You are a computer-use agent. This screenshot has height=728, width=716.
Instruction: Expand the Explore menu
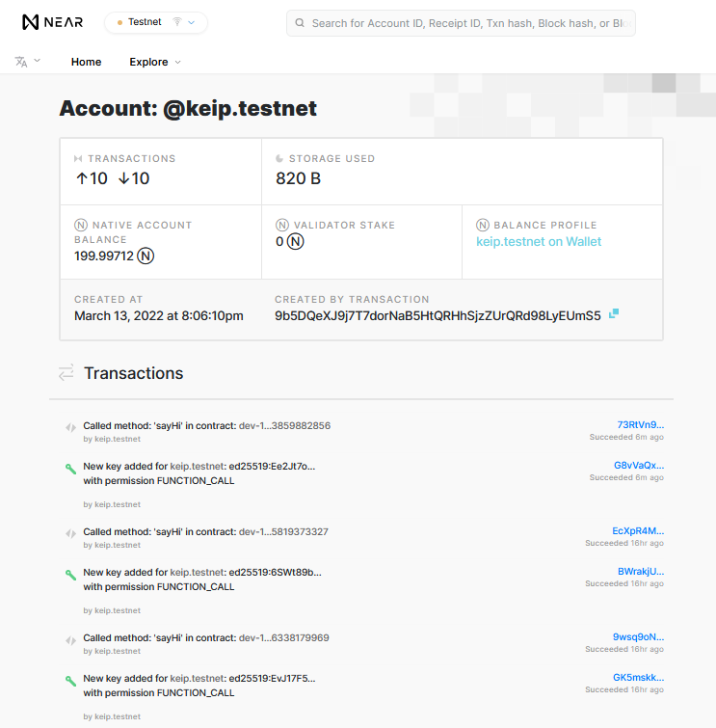pyautogui.click(x=154, y=62)
